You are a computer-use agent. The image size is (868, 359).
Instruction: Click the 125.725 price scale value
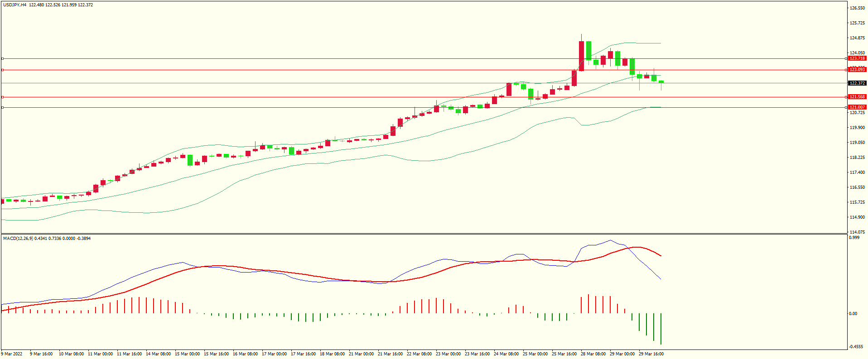pyautogui.click(x=857, y=23)
